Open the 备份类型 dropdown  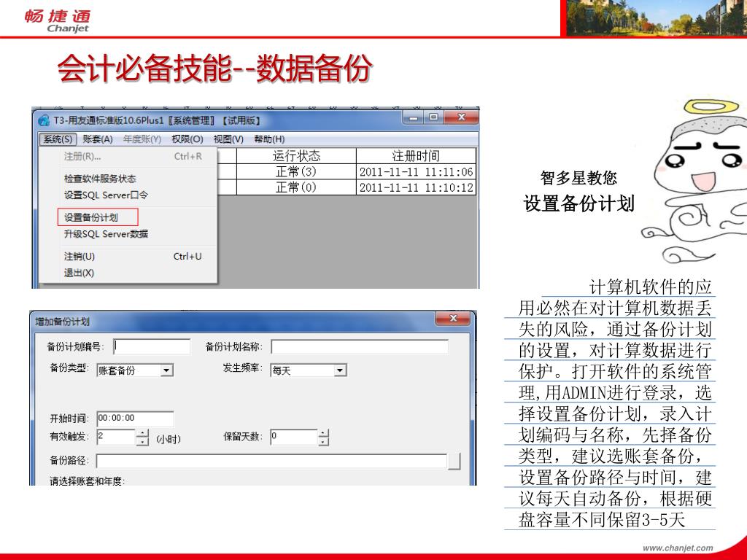coord(166,370)
